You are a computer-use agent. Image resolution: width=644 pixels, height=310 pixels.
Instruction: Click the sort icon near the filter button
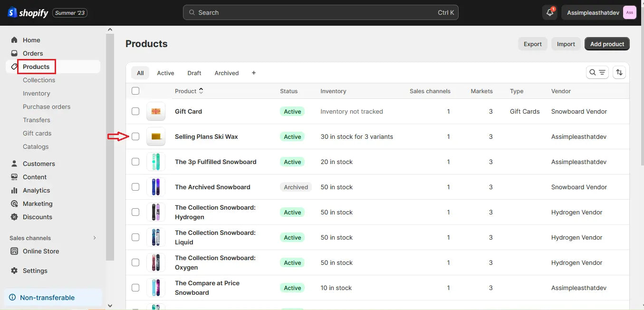pyautogui.click(x=619, y=72)
